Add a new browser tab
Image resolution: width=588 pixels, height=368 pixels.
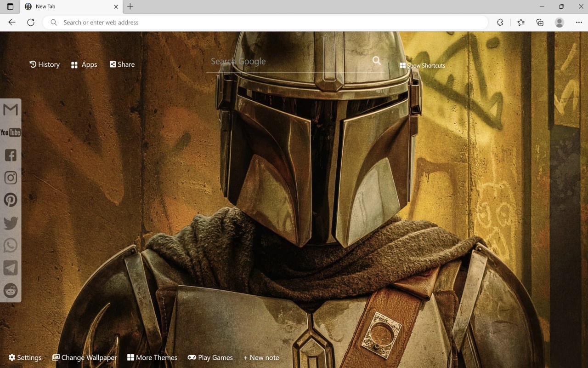click(130, 6)
